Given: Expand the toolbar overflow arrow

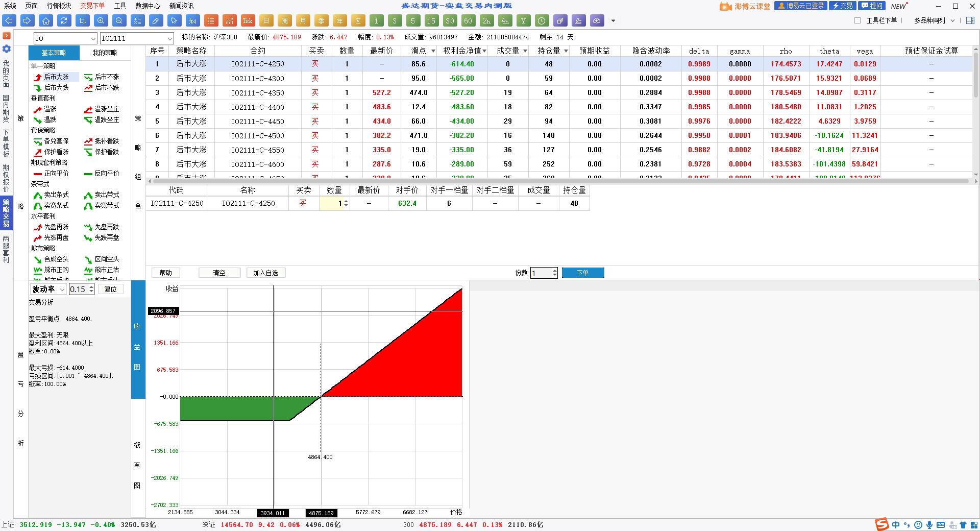Looking at the screenshot, I should click(x=613, y=21).
